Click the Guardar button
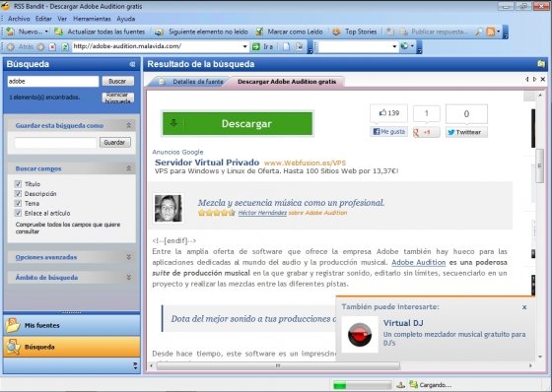 pyautogui.click(x=115, y=142)
